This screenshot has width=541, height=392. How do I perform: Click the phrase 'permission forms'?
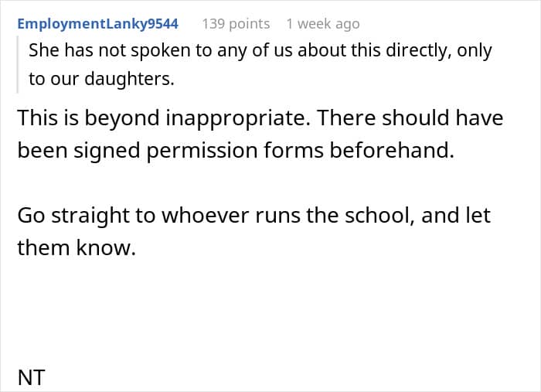click(235, 151)
